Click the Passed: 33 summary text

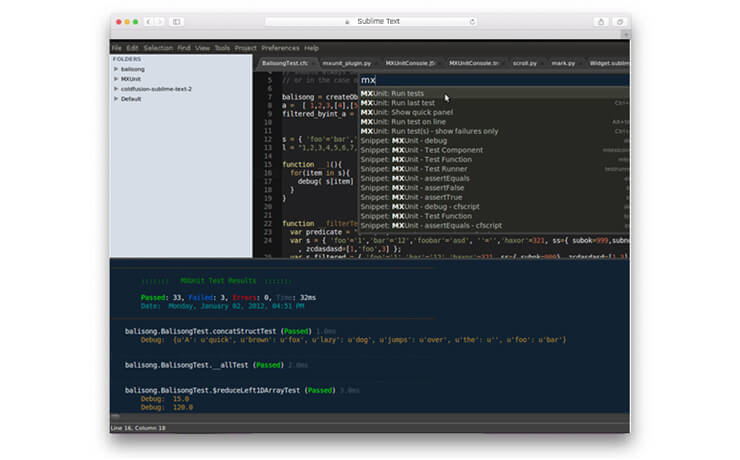pos(161,298)
